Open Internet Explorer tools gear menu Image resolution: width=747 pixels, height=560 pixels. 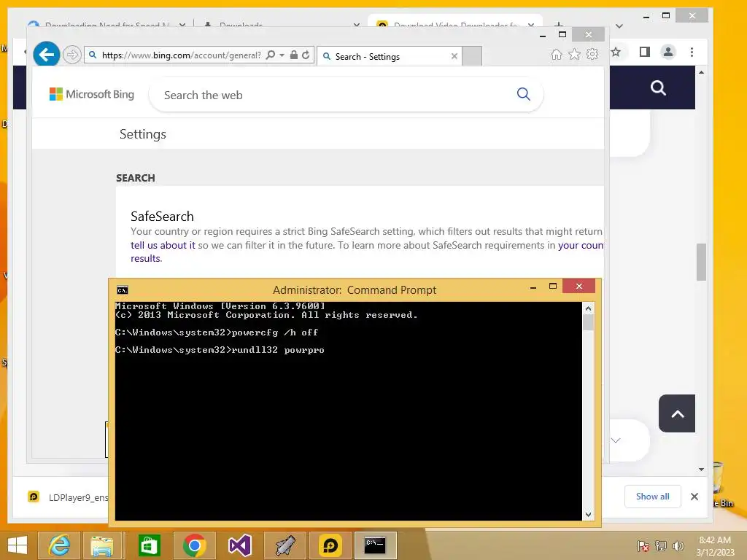(x=592, y=54)
